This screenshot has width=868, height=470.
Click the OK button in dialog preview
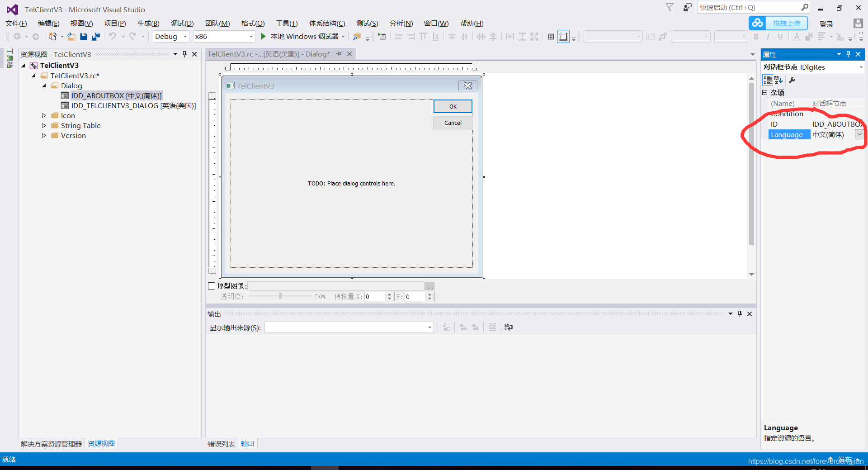pyautogui.click(x=453, y=106)
